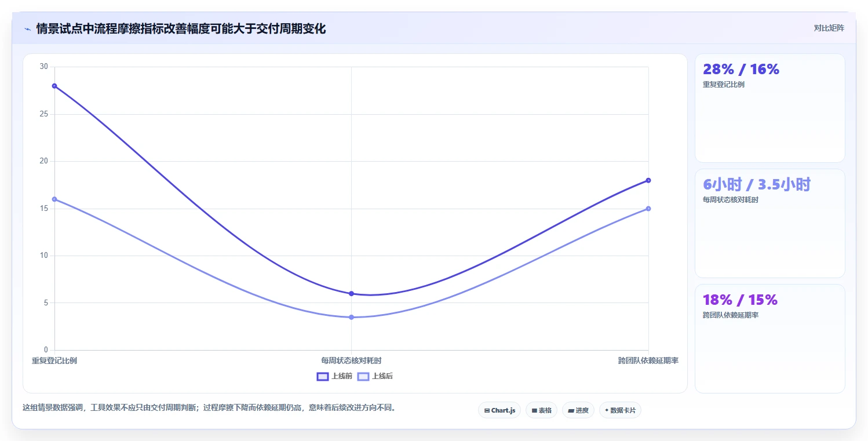This screenshot has width=868, height=441.
Task: Click y-axis tick label 20
Action: [x=44, y=161]
